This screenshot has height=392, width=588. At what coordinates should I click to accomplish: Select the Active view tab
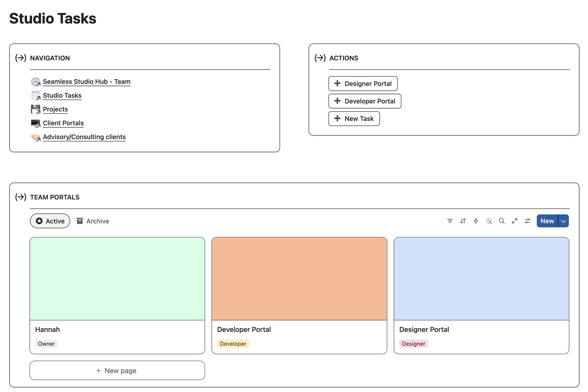click(50, 221)
